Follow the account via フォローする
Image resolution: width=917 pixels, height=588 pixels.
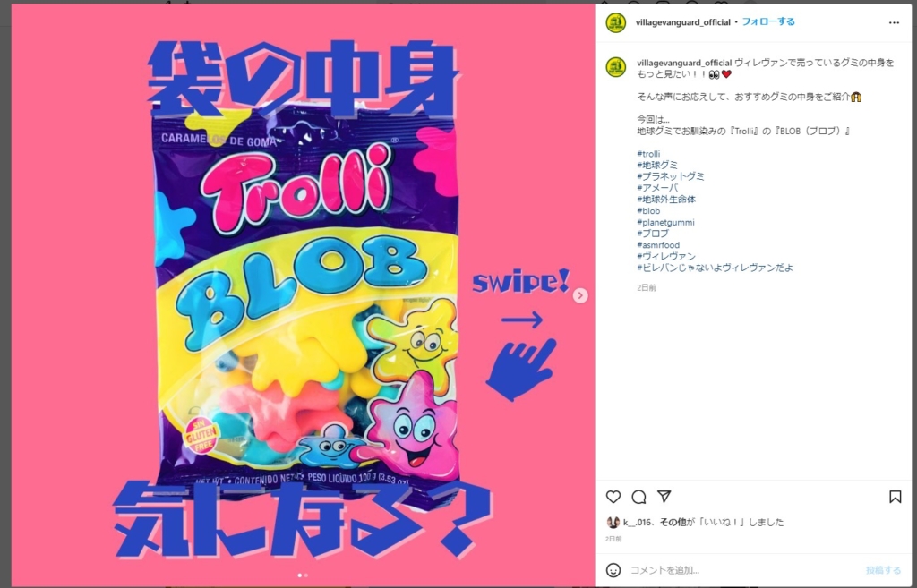(767, 21)
